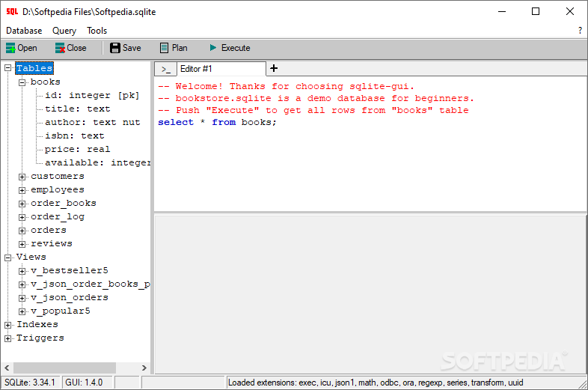Add a new editor tab with plus
Screen dimensions: 588x390
pos(274,68)
